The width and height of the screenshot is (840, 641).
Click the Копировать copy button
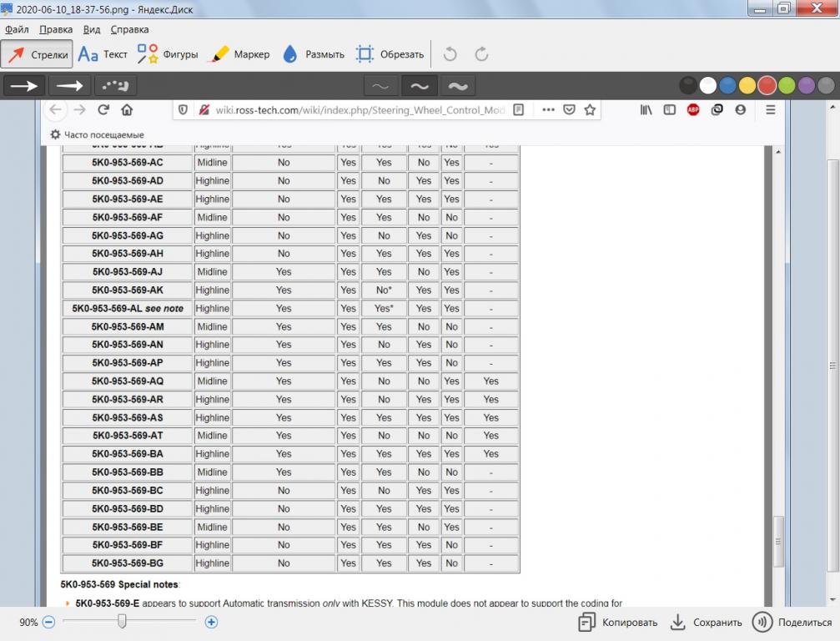(x=618, y=623)
